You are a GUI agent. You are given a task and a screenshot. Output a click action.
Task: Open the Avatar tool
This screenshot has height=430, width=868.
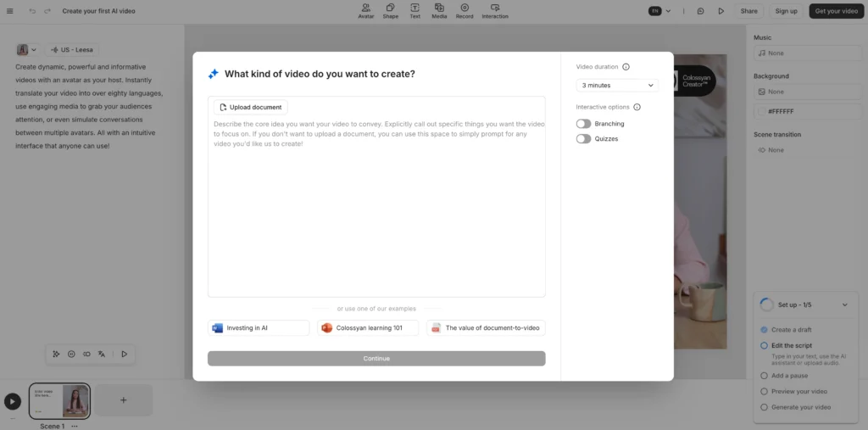click(x=366, y=11)
